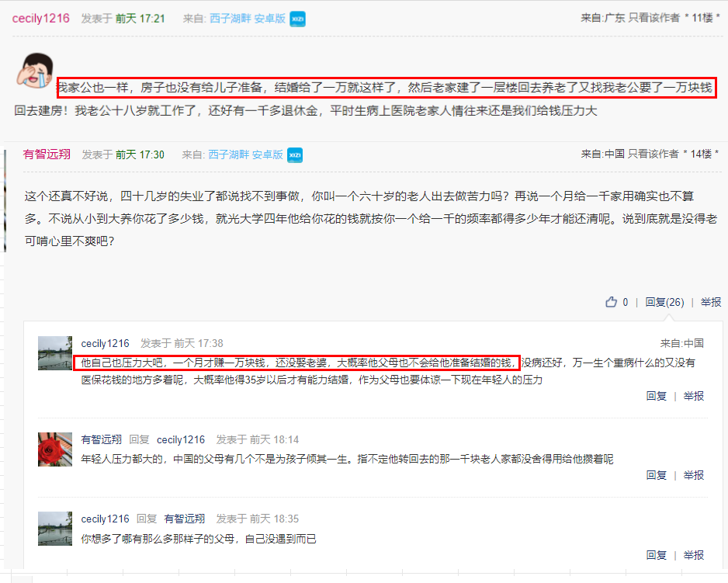Click the app badge icon on floor 14
The height and width of the screenshot is (583, 728).
coord(295,155)
